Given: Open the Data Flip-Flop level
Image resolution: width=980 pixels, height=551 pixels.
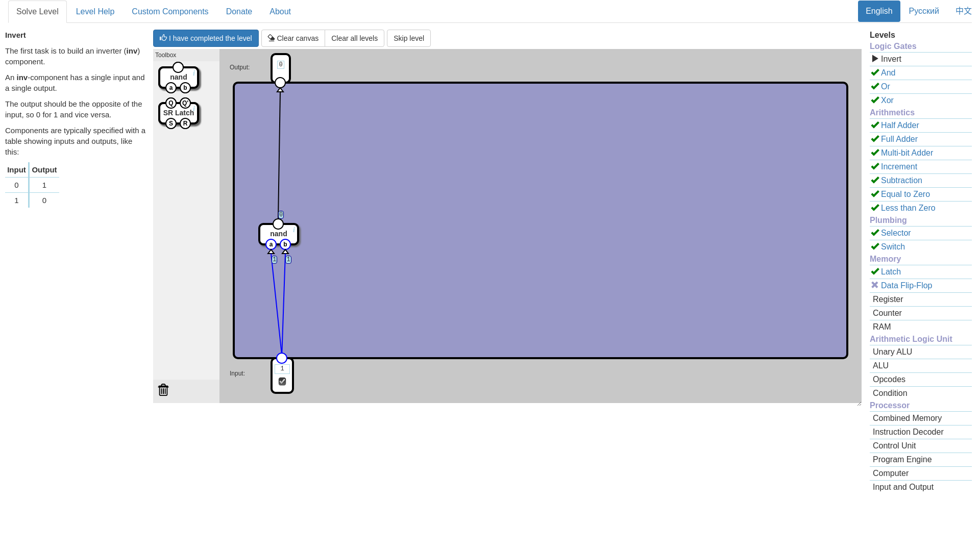Looking at the screenshot, I should point(906,286).
